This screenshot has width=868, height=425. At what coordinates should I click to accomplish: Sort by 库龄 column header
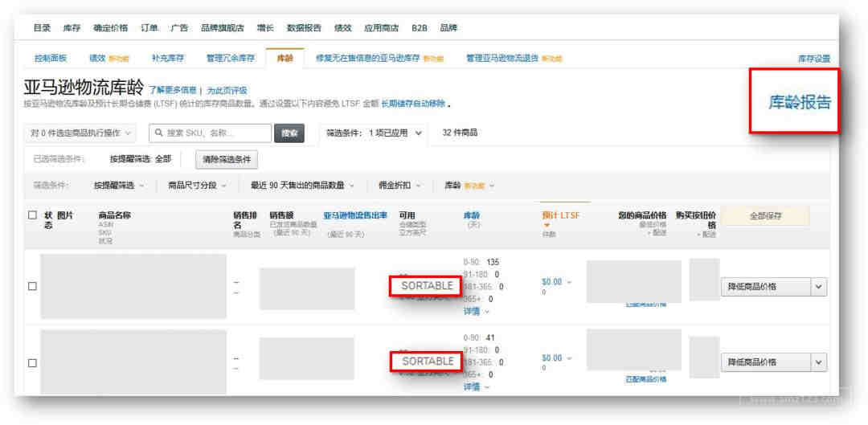tap(472, 215)
